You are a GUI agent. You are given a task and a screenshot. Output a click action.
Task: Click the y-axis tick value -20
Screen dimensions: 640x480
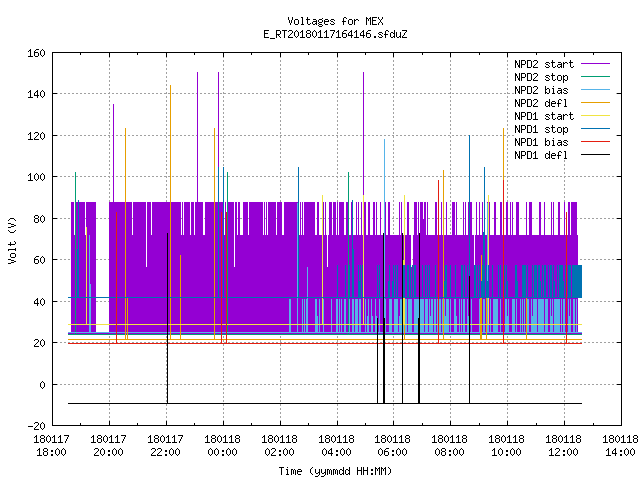36,426
